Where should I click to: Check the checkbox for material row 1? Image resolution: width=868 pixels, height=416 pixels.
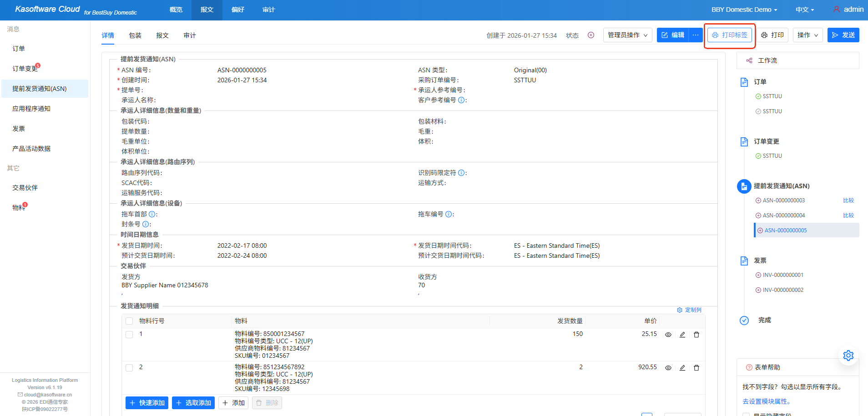coord(129,335)
